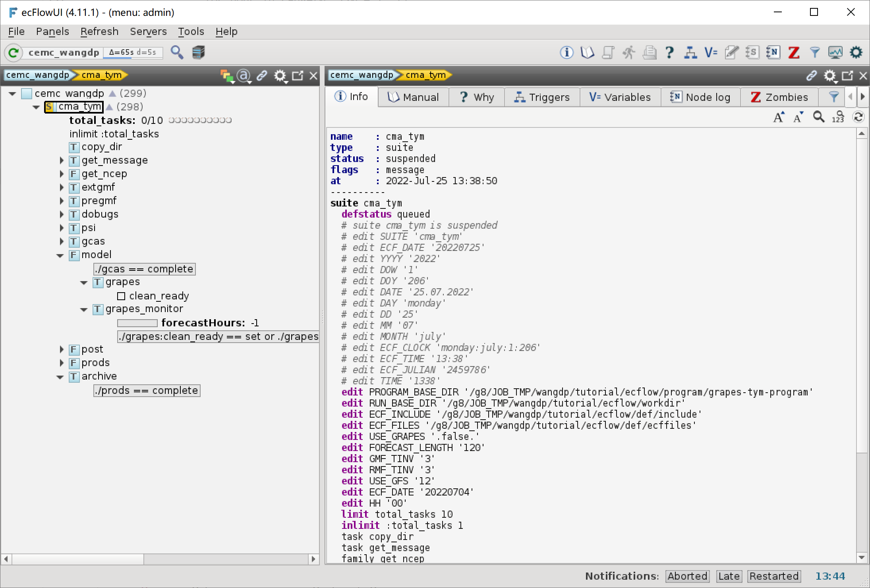
Task: Reload the info text content
Action: (858, 117)
